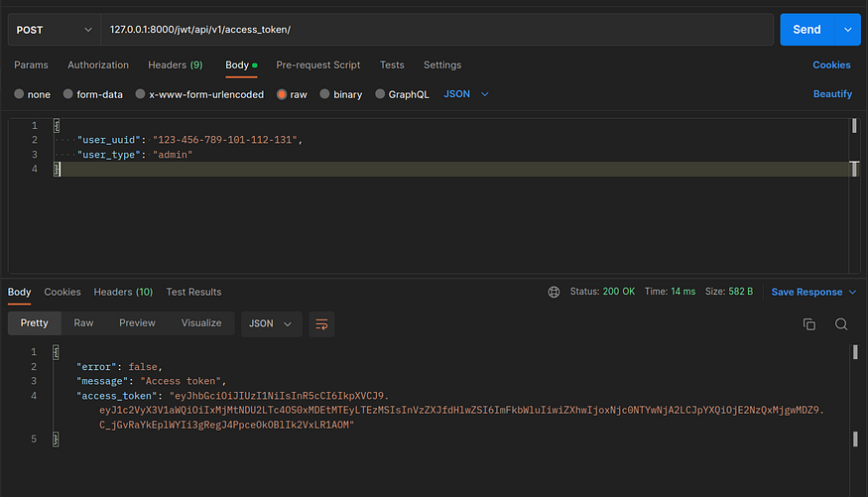868x497 pixels.
Task: Click the "message" key in the response
Action: tap(102, 381)
